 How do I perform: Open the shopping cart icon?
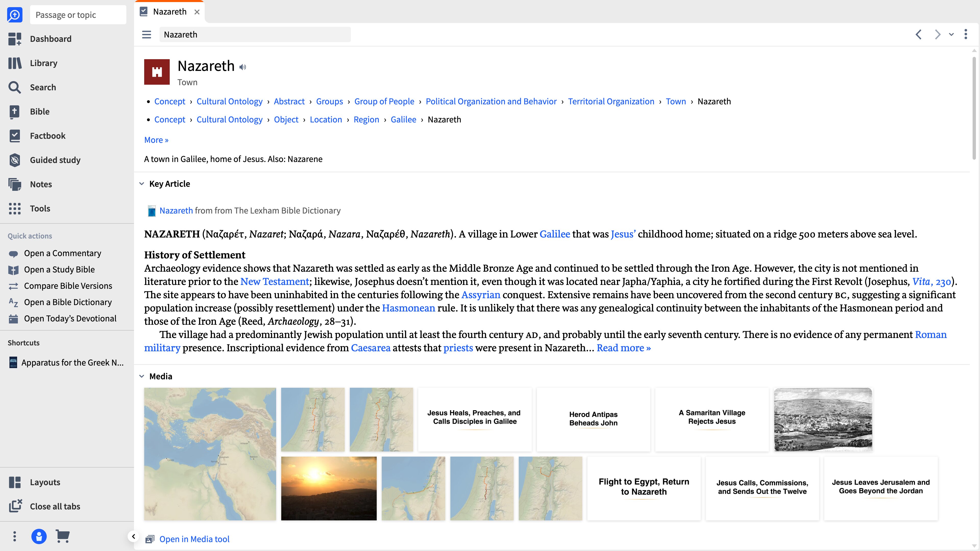click(x=62, y=536)
